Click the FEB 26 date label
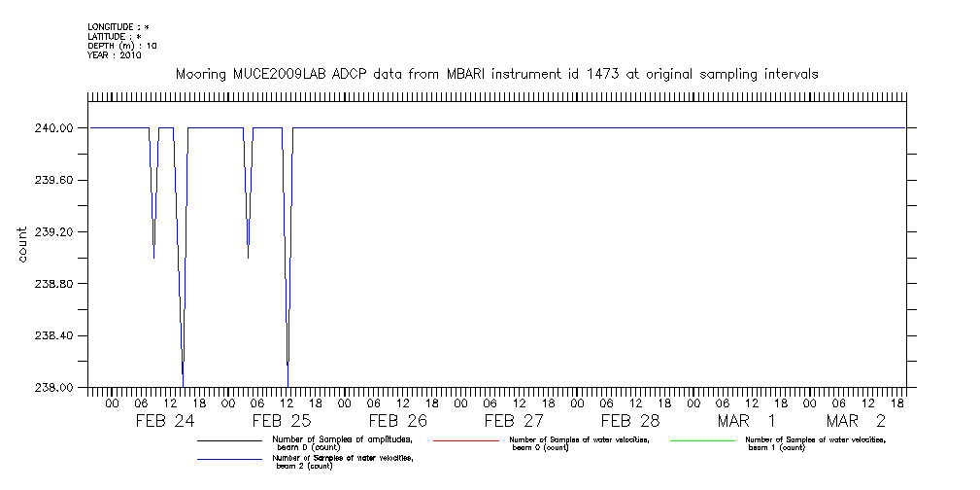This screenshot has height=490, width=980. [397, 422]
